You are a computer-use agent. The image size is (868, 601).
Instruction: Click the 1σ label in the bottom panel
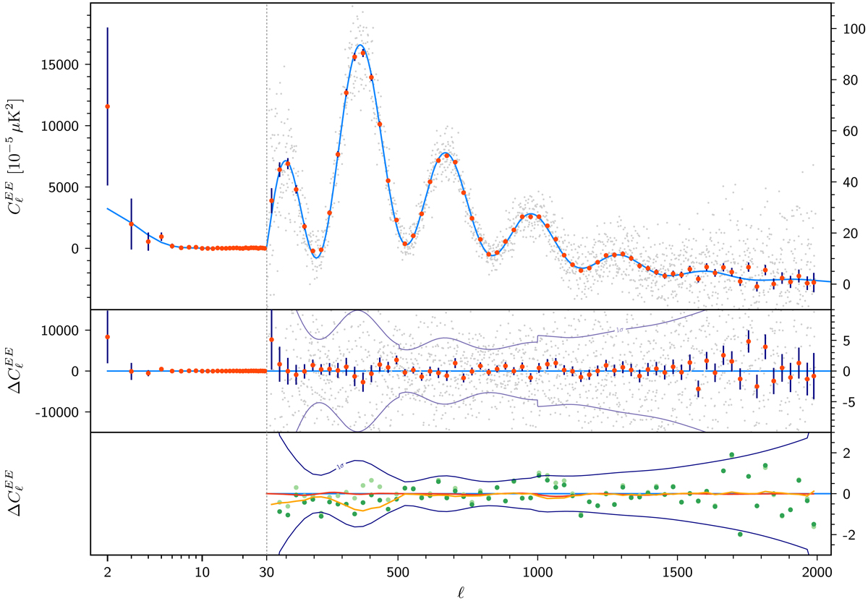[x=341, y=467]
